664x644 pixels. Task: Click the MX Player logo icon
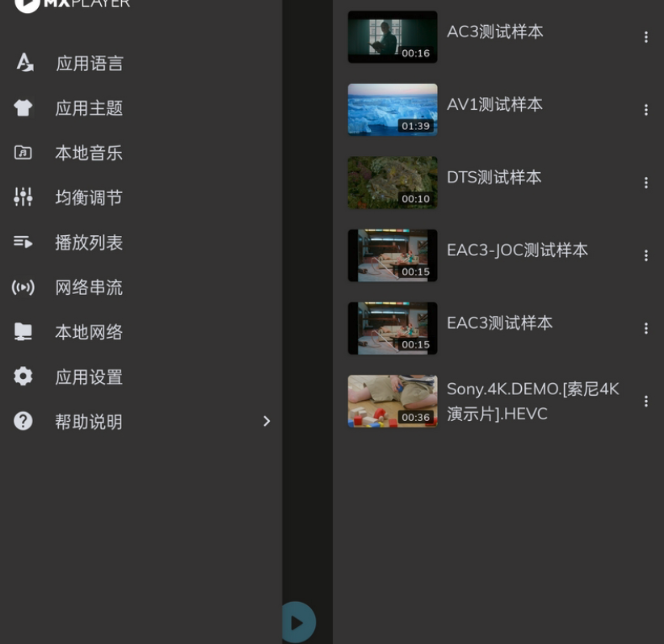[27, 5]
